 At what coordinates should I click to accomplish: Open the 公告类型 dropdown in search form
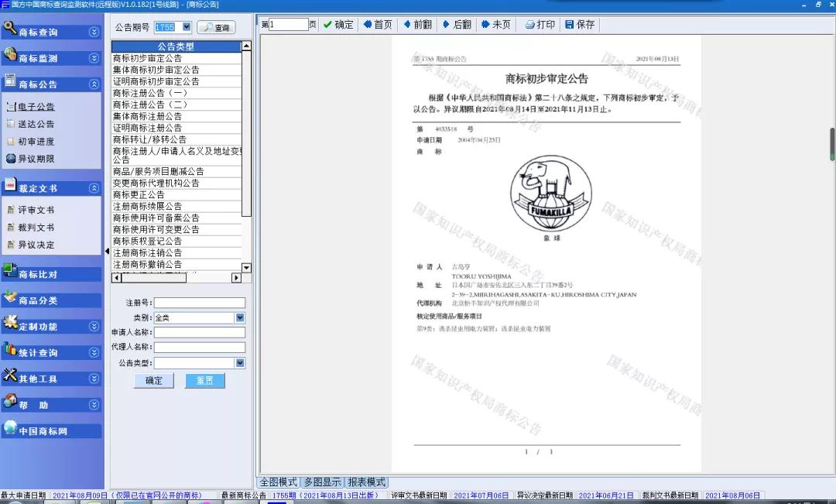coord(240,362)
